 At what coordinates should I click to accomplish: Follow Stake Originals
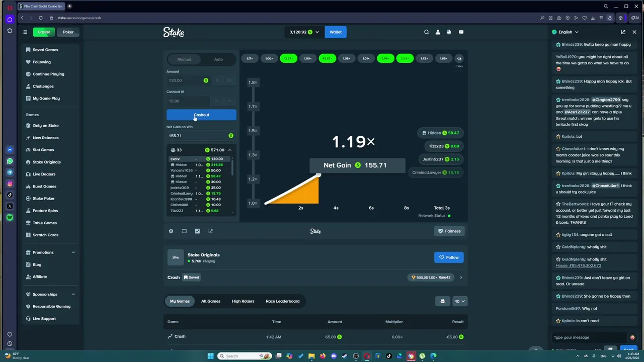449,257
